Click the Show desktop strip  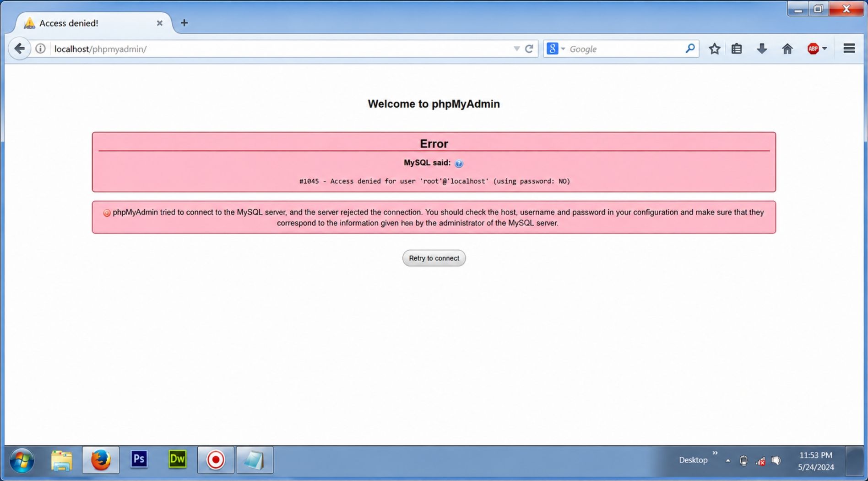click(x=854, y=461)
